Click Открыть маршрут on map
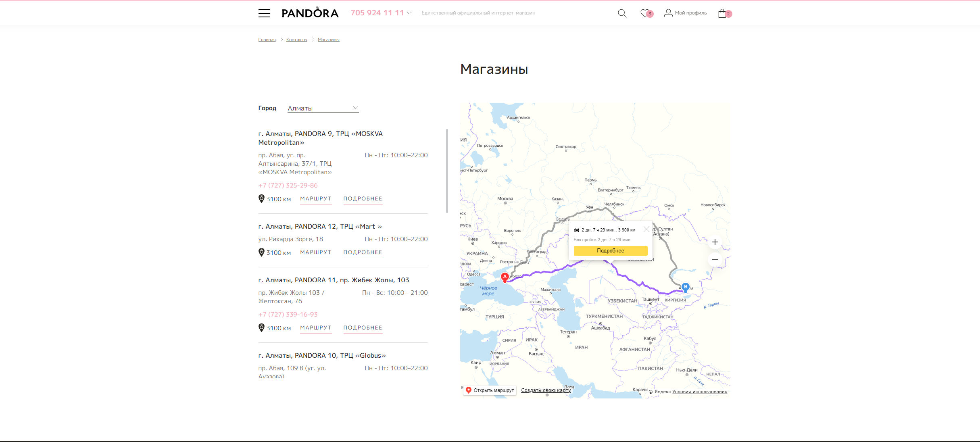Screen dimensions: 980x442 tap(490, 390)
